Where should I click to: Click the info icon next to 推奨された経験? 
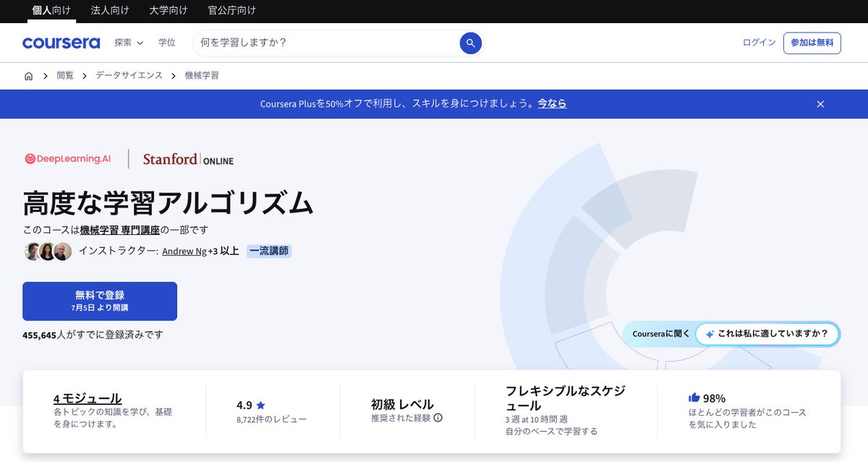[x=438, y=417]
